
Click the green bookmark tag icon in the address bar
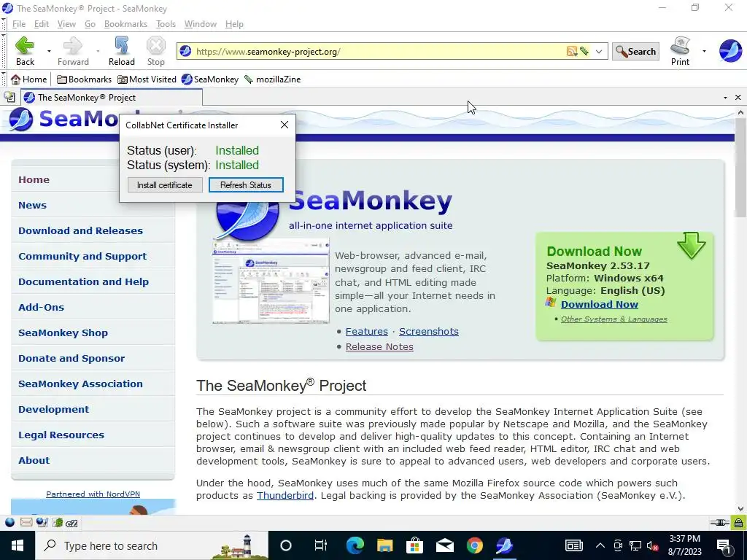pos(584,51)
